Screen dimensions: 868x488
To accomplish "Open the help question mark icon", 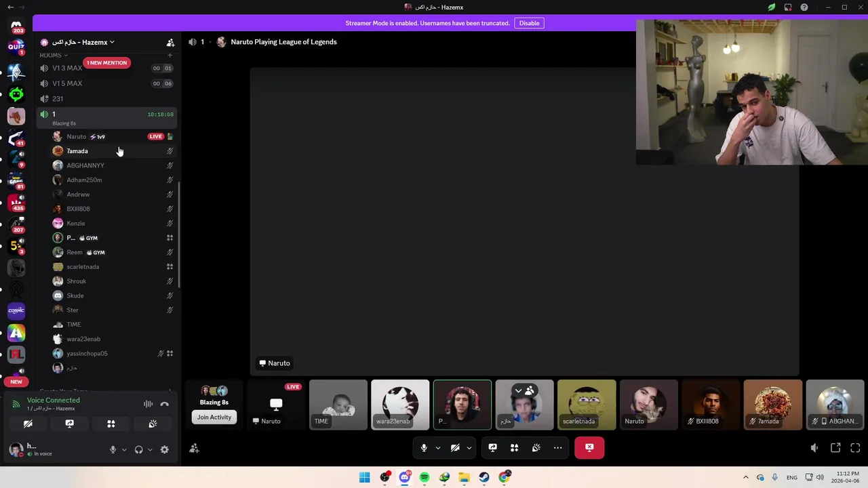I will coord(804,7).
